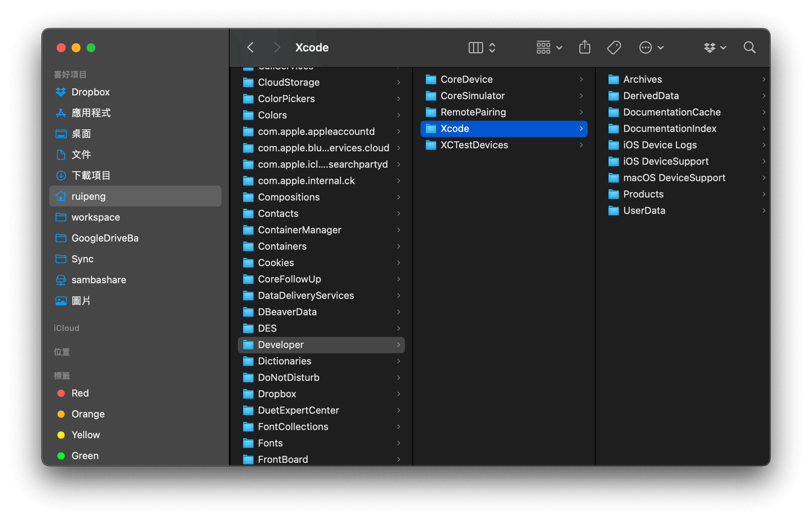Click the Tags icon in toolbar
The height and width of the screenshot is (521, 812).
[x=614, y=48]
